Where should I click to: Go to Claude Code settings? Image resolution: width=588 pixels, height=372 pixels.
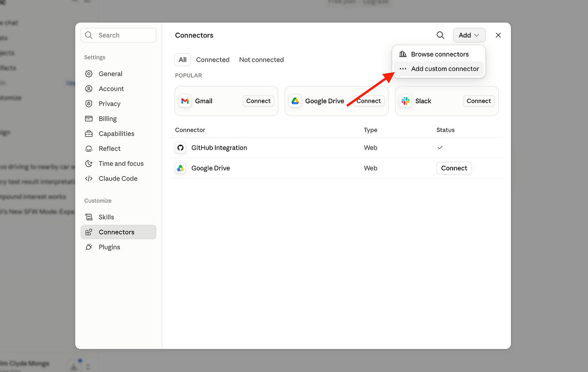coord(118,178)
